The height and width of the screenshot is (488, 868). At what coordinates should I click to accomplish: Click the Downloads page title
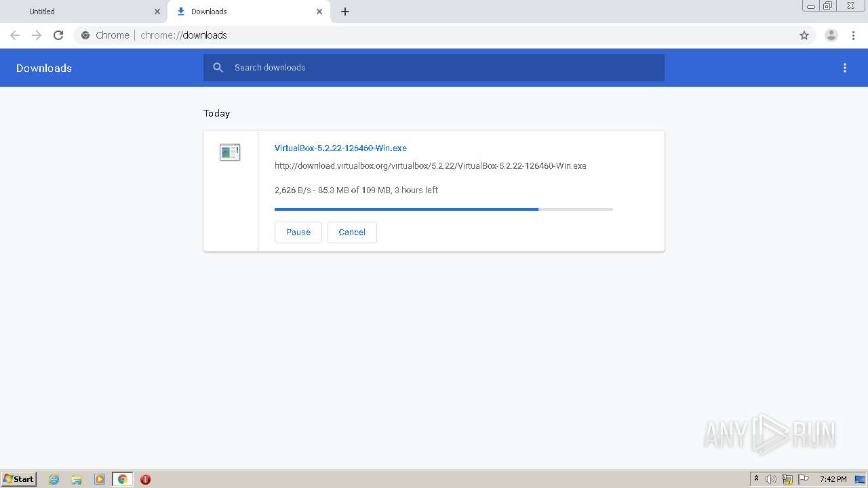[44, 68]
